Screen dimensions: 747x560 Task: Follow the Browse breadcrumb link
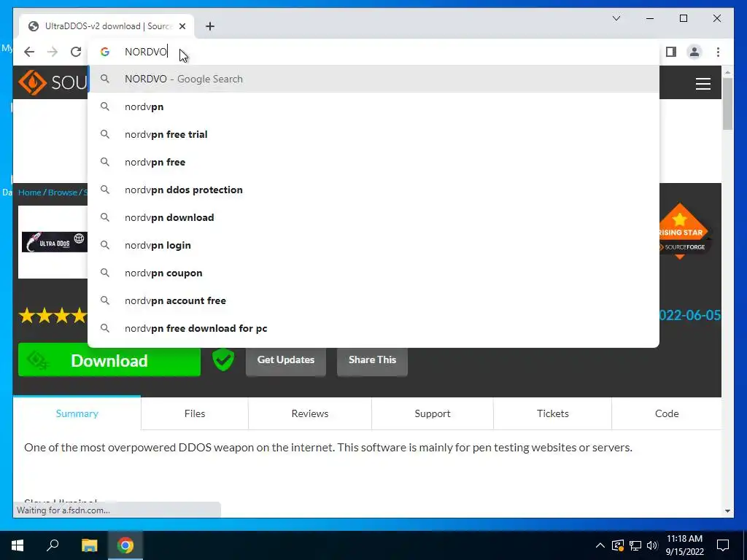pos(63,192)
